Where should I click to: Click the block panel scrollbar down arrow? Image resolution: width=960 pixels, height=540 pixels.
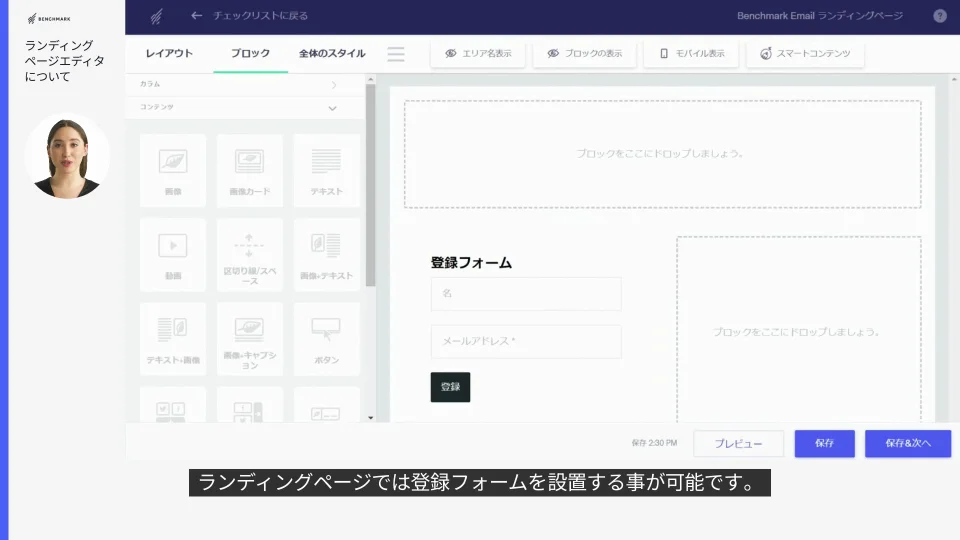[370, 418]
